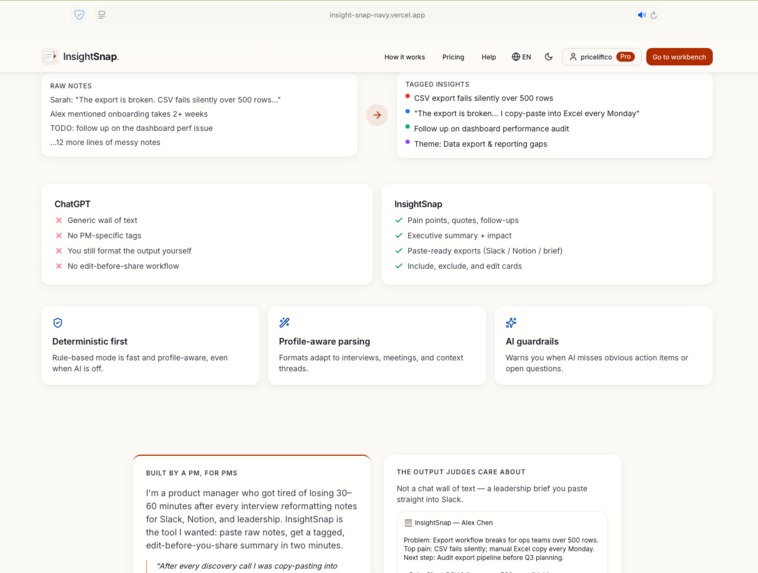
Task: Click the X icon beside No PM-specific tags
Action: [59, 235]
